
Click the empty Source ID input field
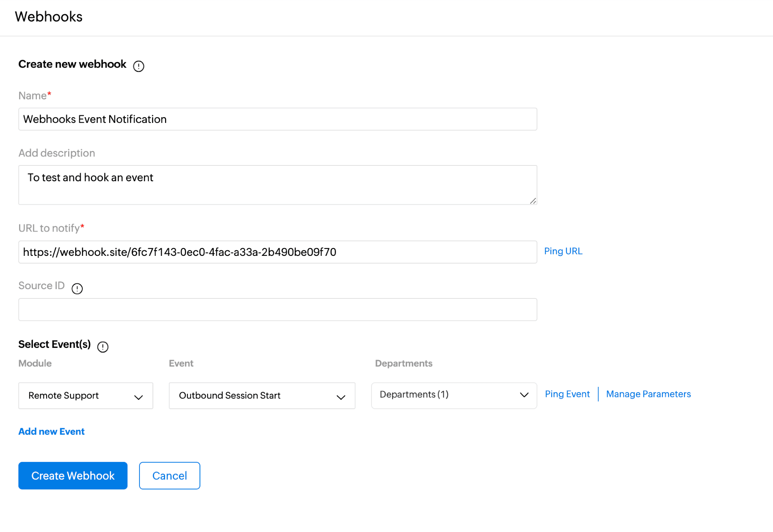pyautogui.click(x=277, y=310)
